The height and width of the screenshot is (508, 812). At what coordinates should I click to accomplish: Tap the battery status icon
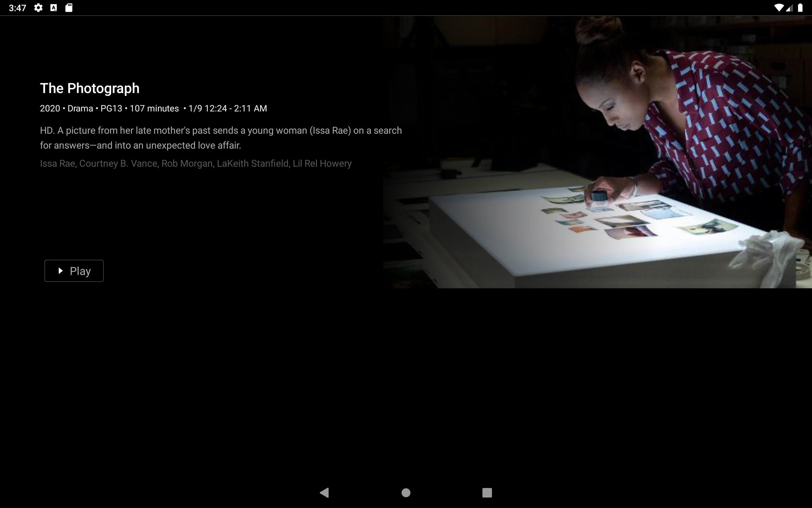[x=800, y=8]
